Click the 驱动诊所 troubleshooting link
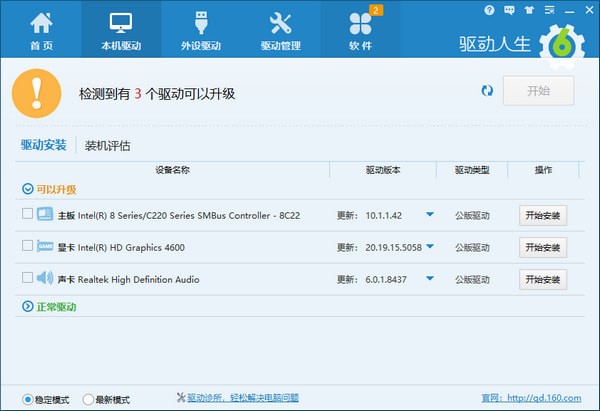Viewport: 600px width, 411px height. [236, 398]
